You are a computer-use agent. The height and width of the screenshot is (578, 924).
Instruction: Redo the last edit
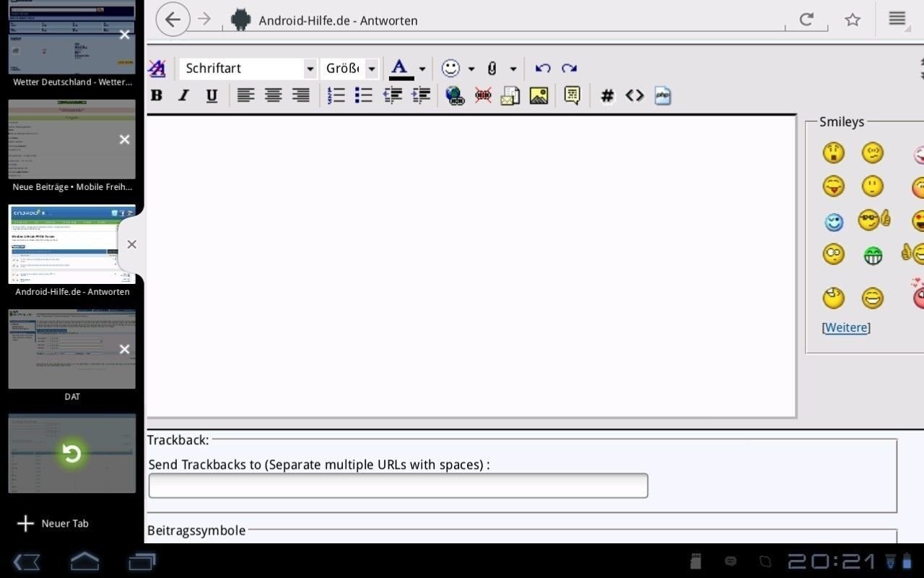pyautogui.click(x=570, y=69)
